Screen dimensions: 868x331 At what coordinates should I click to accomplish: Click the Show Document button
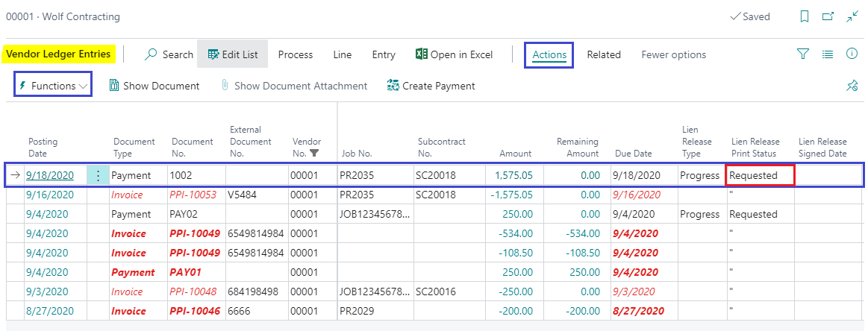pos(154,86)
